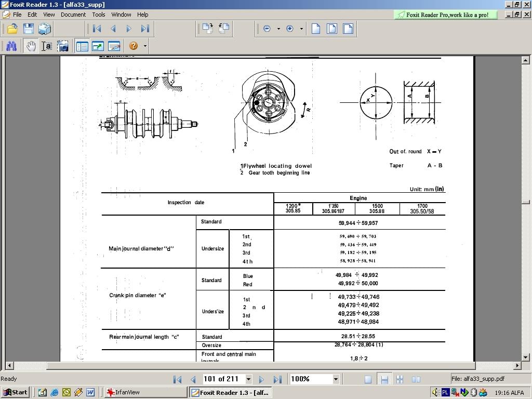This screenshot has height=399, width=532.
Task: Go to first page from the top toolbar
Action: point(97,29)
